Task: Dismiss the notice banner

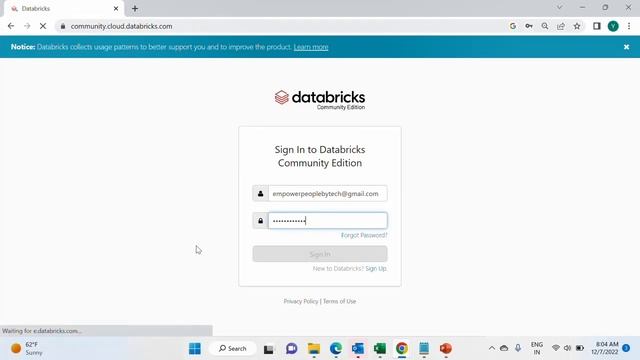Action: coord(627,47)
